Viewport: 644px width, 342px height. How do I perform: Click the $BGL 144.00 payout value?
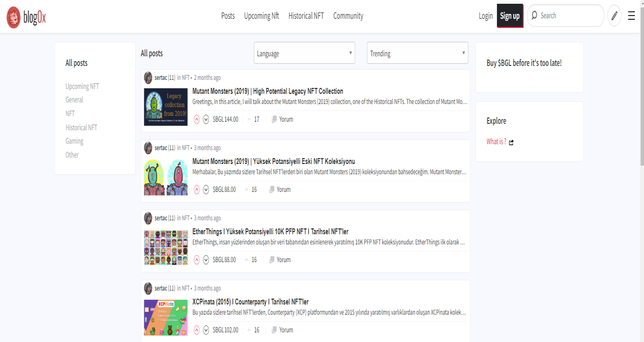tap(225, 119)
